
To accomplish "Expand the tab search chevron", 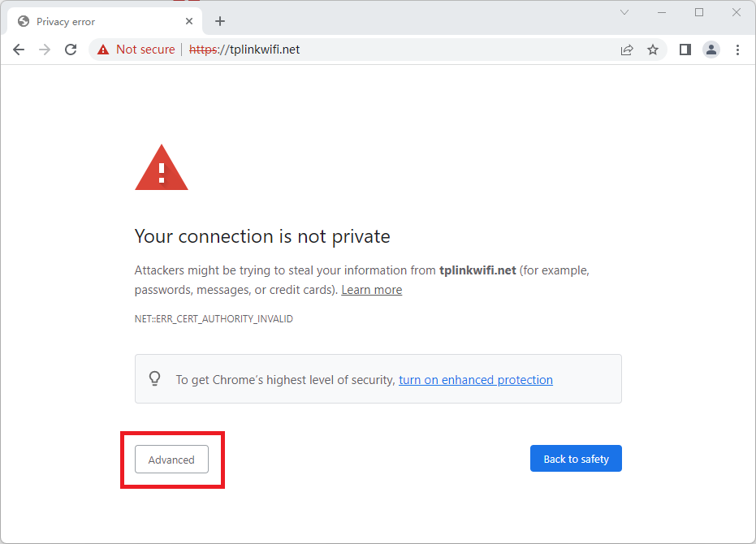I will 624,12.
